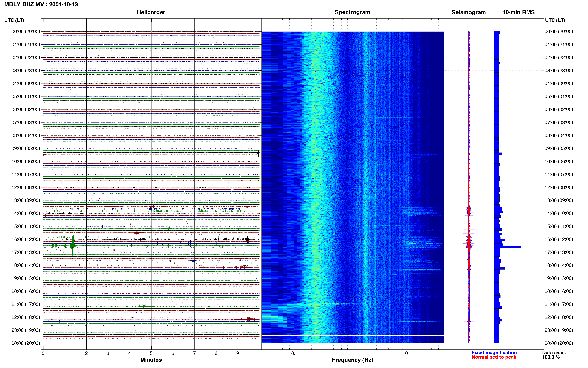The width and height of the screenshot is (588, 368).
Task: Click right-axis time label '17:00 (13:00)'
Action: [x=559, y=252]
